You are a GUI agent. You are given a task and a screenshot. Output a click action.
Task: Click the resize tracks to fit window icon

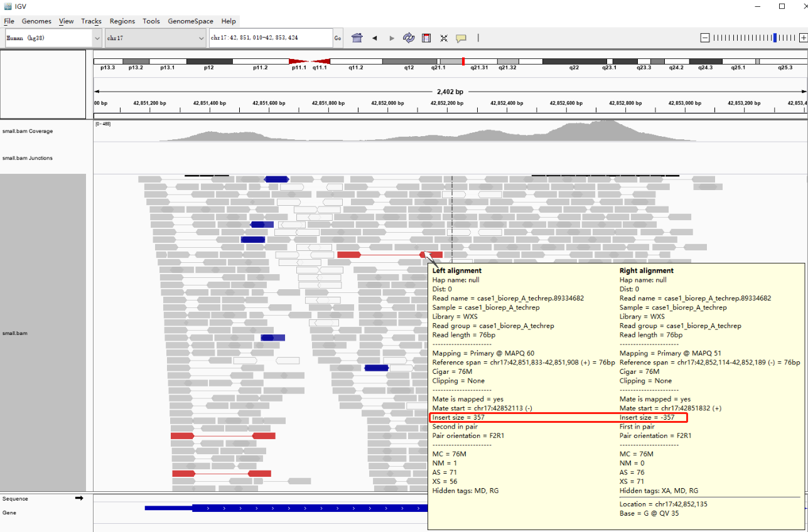click(444, 38)
